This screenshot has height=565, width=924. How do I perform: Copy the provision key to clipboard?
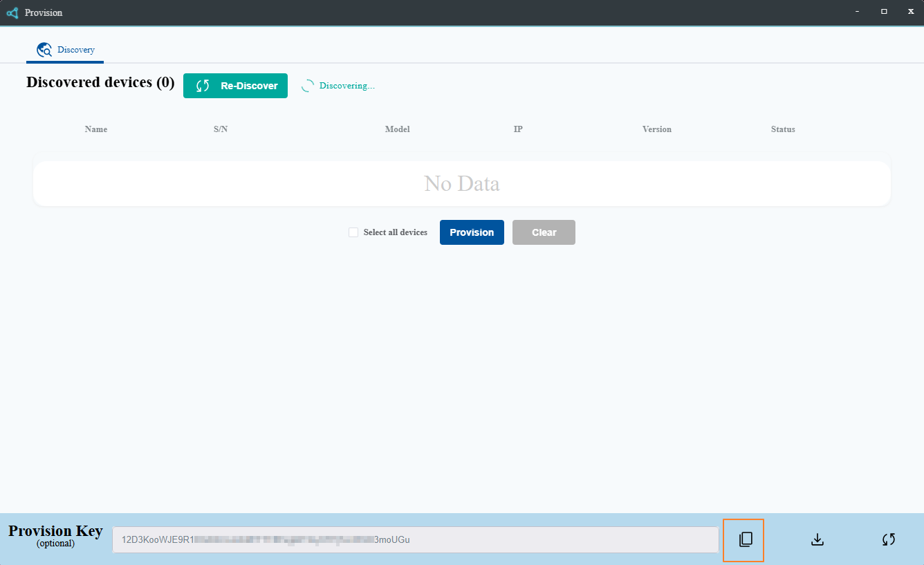click(744, 539)
